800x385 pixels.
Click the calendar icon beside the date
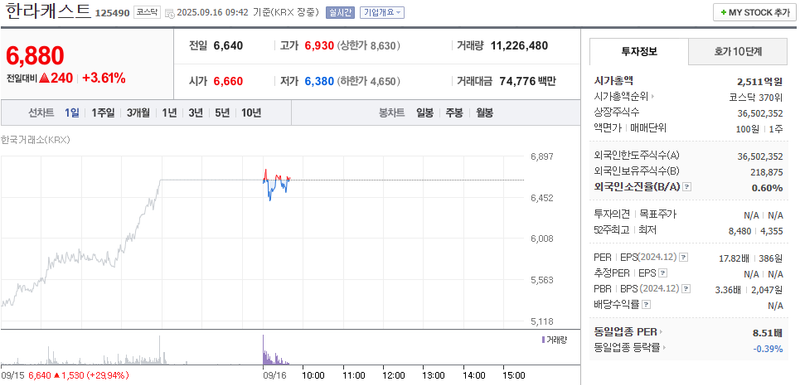tap(170, 13)
